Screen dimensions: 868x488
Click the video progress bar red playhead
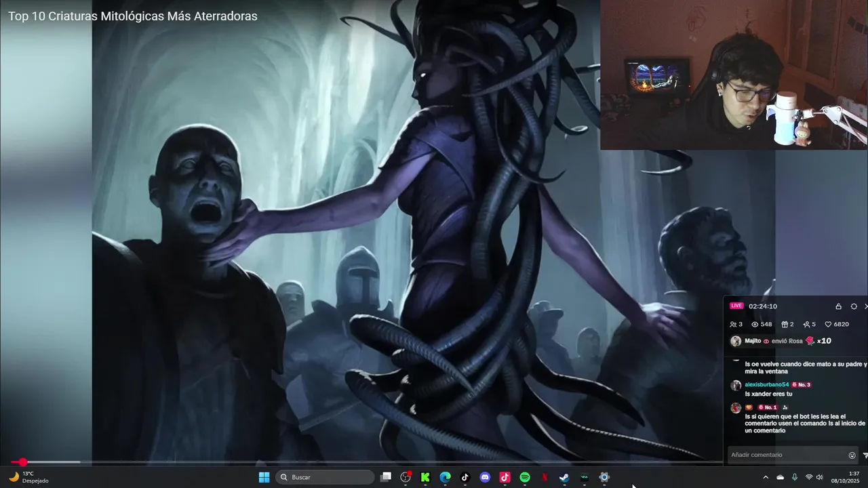(x=22, y=462)
